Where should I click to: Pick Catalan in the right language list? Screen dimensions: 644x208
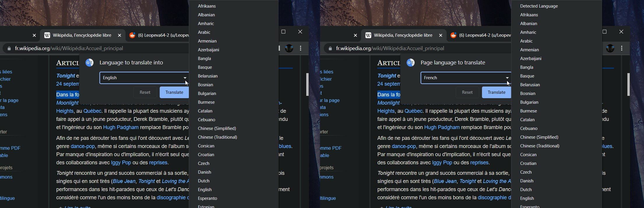[557, 120]
